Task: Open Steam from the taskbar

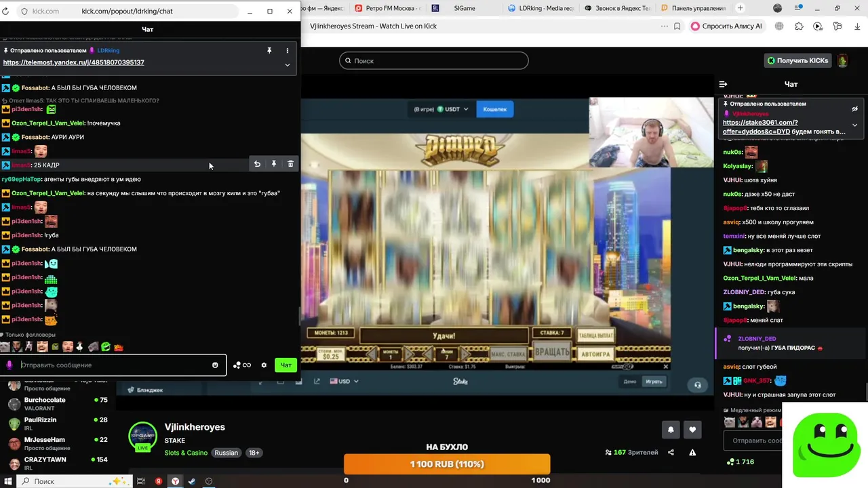Action: pos(192,481)
